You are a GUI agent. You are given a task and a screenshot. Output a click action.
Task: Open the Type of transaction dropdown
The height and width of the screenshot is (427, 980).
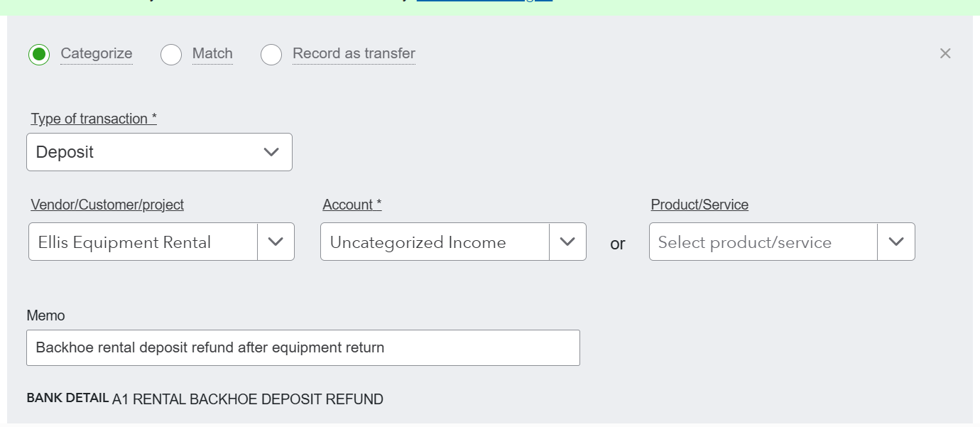click(x=159, y=152)
